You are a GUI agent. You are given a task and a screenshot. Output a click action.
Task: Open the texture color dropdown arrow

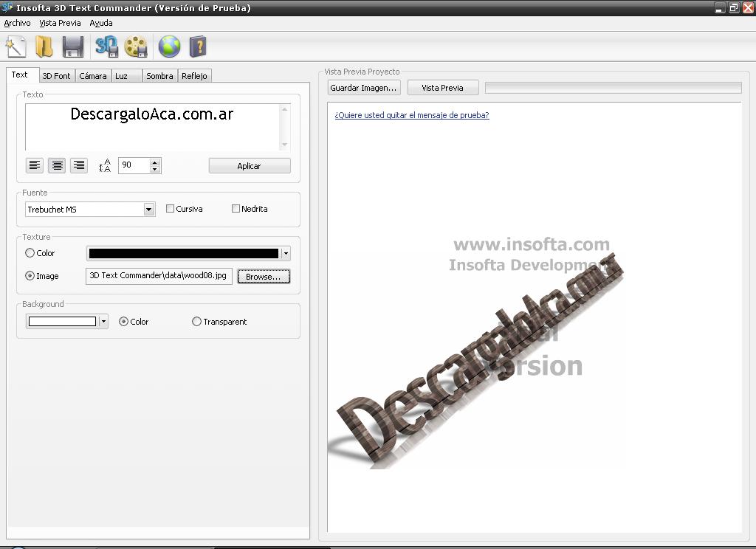pyautogui.click(x=286, y=253)
